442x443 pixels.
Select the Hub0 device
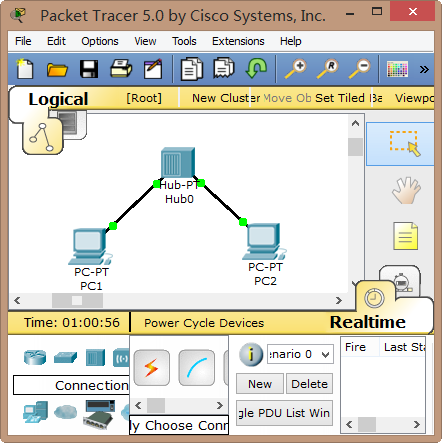tap(178, 163)
